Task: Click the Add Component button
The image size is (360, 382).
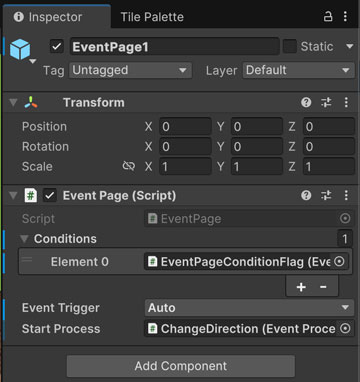Action: (181, 366)
